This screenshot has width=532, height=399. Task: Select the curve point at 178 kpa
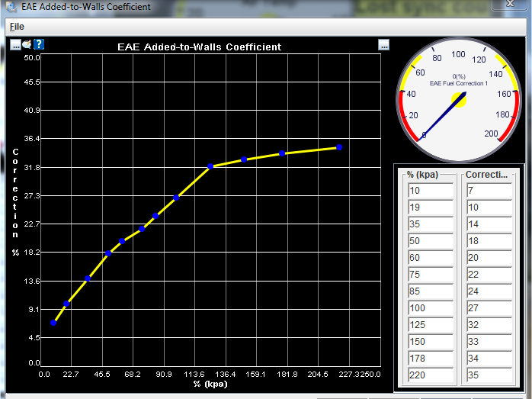282,153
